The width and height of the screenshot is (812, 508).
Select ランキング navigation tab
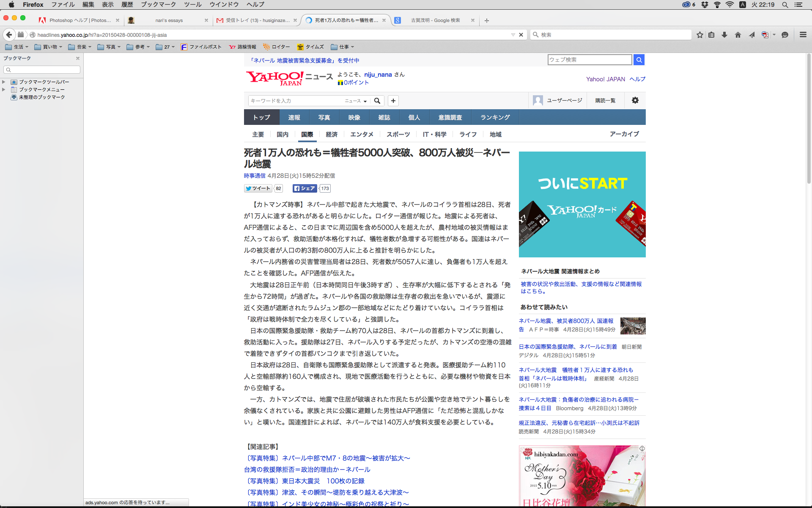[495, 117]
